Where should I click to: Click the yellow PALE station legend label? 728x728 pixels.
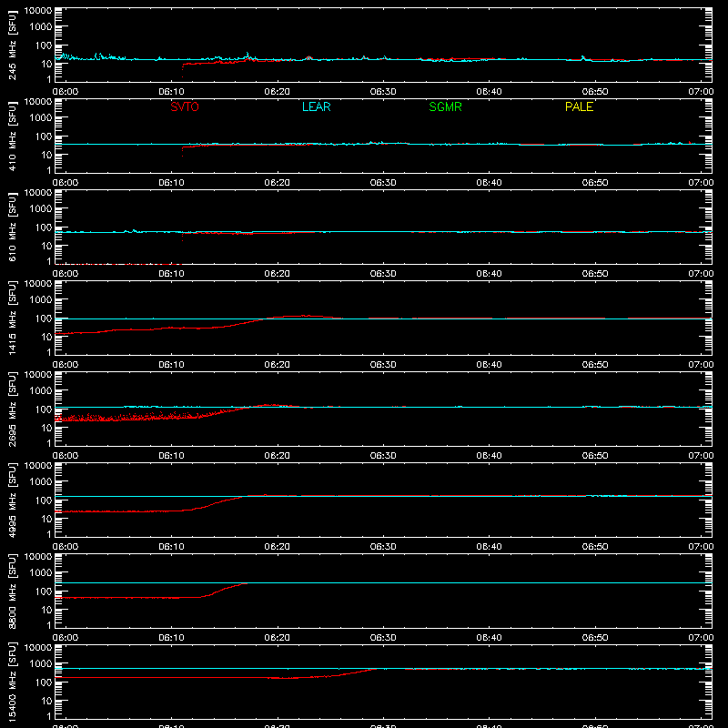579,106
